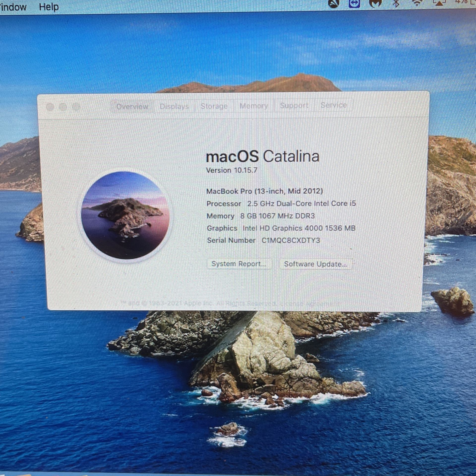
Task: Open the Service tab
Action: point(333,105)
